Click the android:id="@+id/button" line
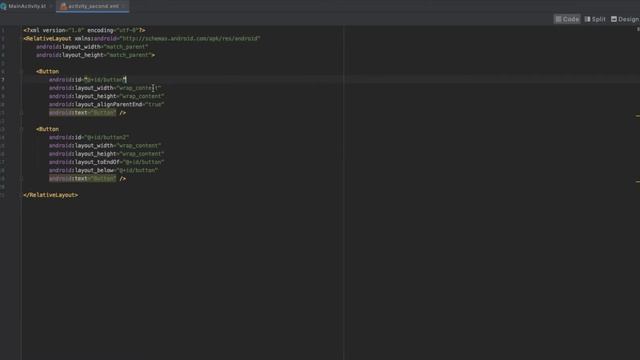The image size is (640, 360). pos(88,80)
